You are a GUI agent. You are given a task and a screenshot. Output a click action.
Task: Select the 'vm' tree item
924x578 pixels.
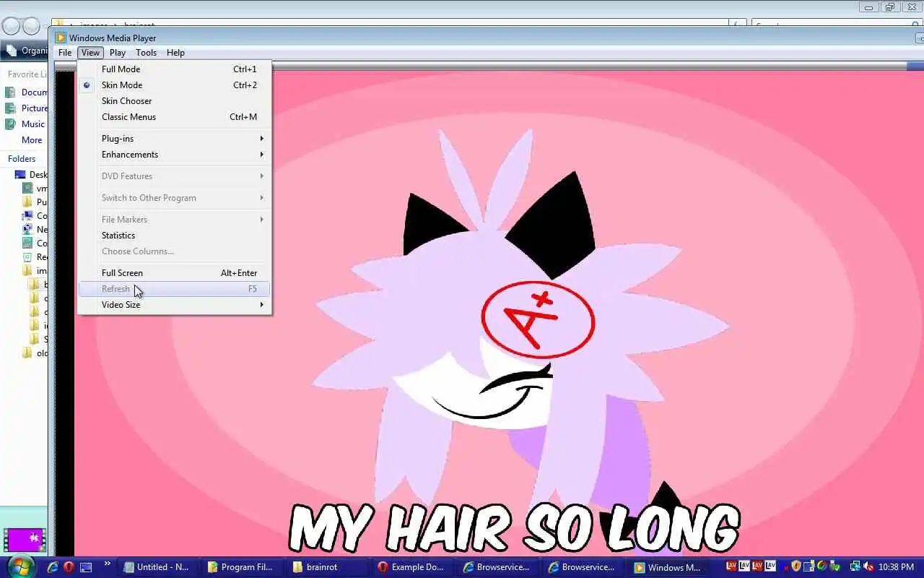pos(35,189)
